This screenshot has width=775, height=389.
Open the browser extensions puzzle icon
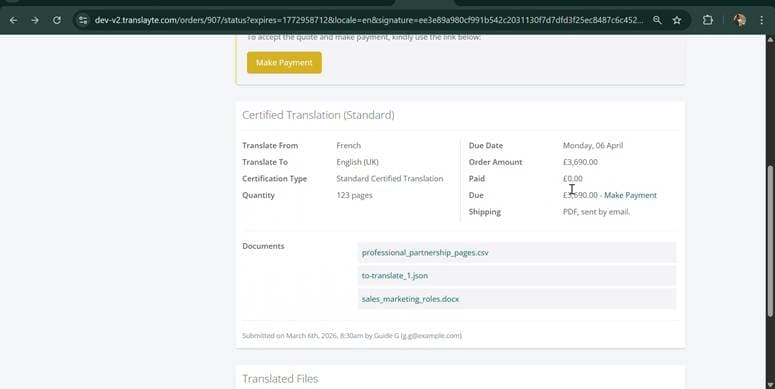pos(708,20)
